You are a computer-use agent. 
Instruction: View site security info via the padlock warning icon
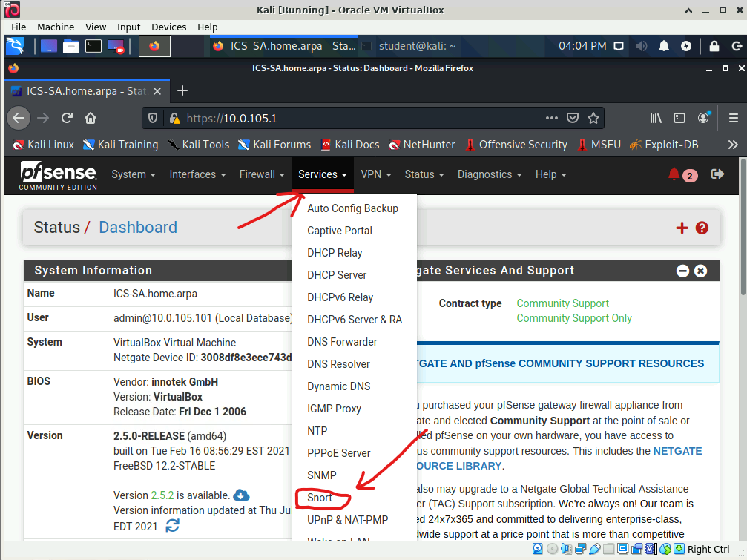tap(174, 118)
